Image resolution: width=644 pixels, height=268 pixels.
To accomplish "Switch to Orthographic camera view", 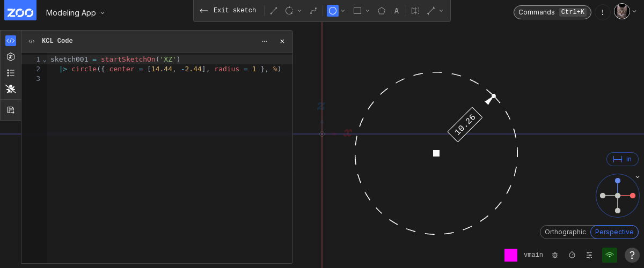I will click(x=565, y=232).
